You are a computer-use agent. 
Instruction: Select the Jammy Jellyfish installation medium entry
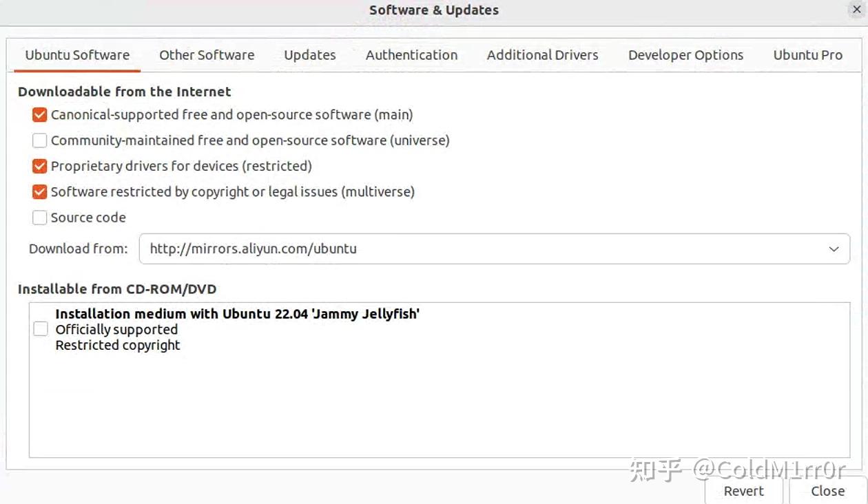237,314
